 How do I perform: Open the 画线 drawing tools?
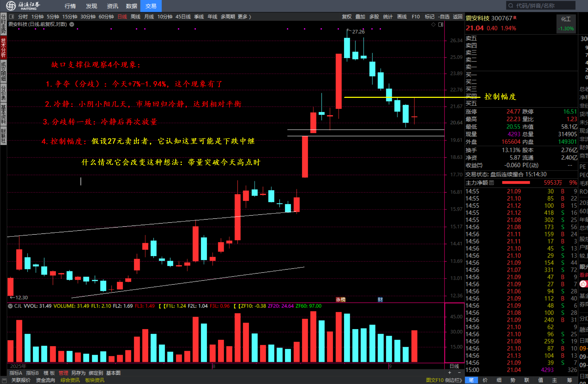tap(402, 17)
